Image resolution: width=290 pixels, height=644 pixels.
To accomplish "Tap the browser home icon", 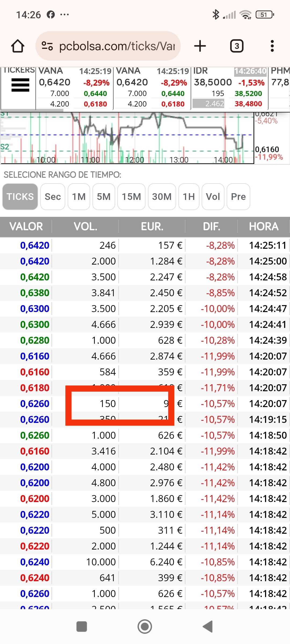I will (x=18, y=46).
